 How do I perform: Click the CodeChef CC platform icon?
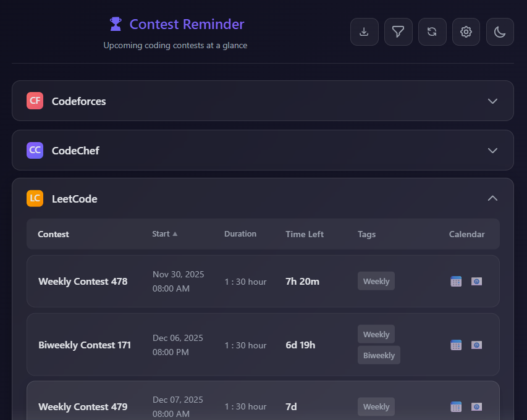coord(35,150)
